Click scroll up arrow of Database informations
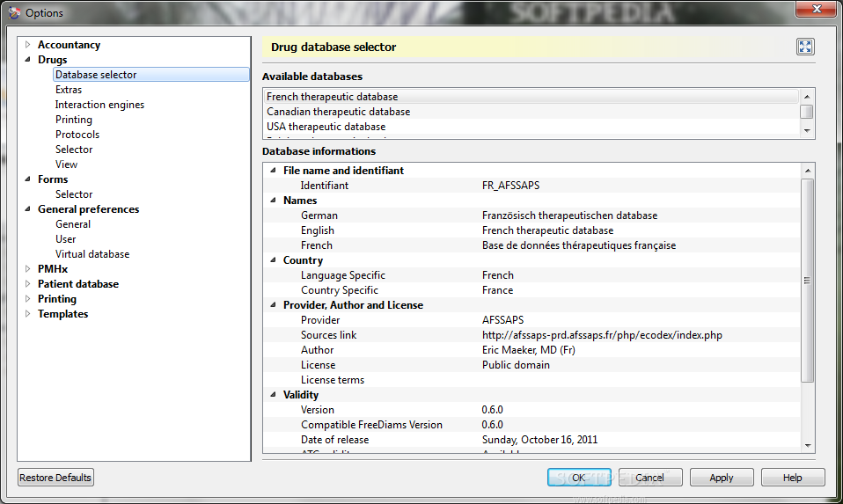 808,171
